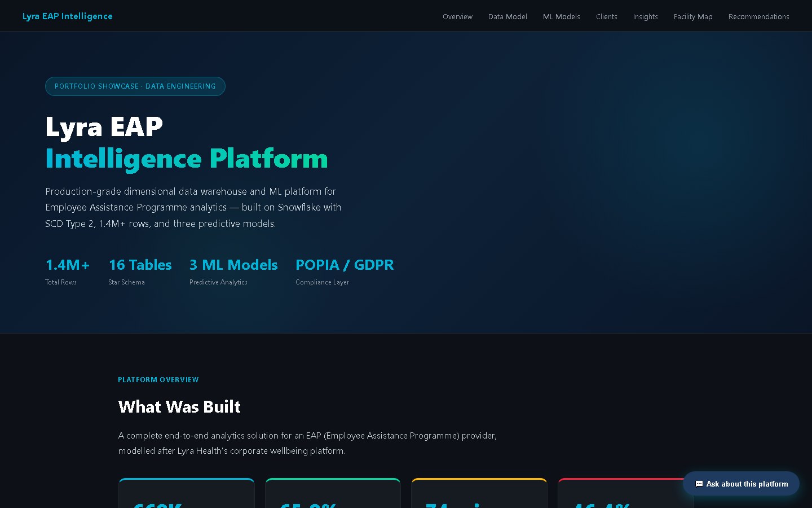Click the 1.4M+ Total Rows stat
The width and height of the screenshot is (812, 508).
point(68,271)
